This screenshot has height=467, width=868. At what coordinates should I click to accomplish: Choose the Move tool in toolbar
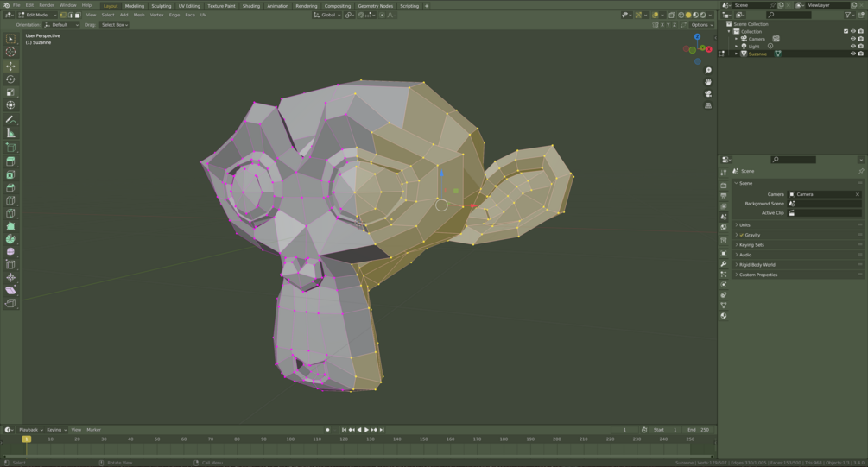click(x=10, y=66)
